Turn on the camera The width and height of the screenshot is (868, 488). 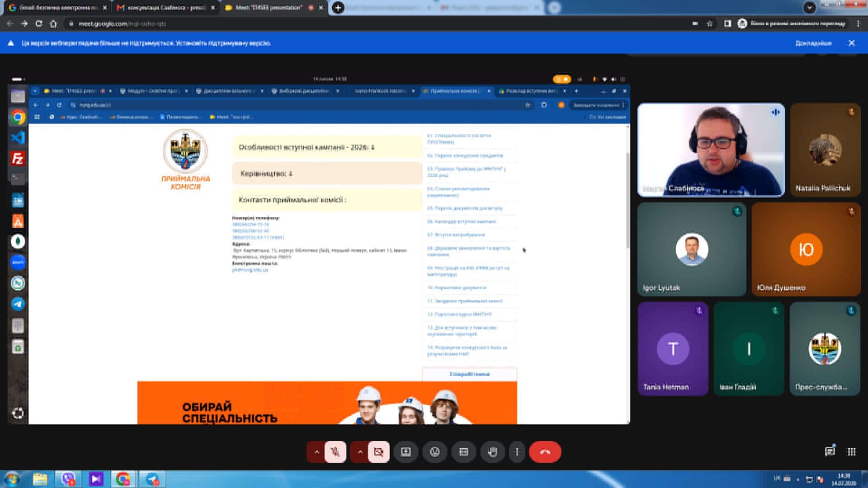(379, 452)
